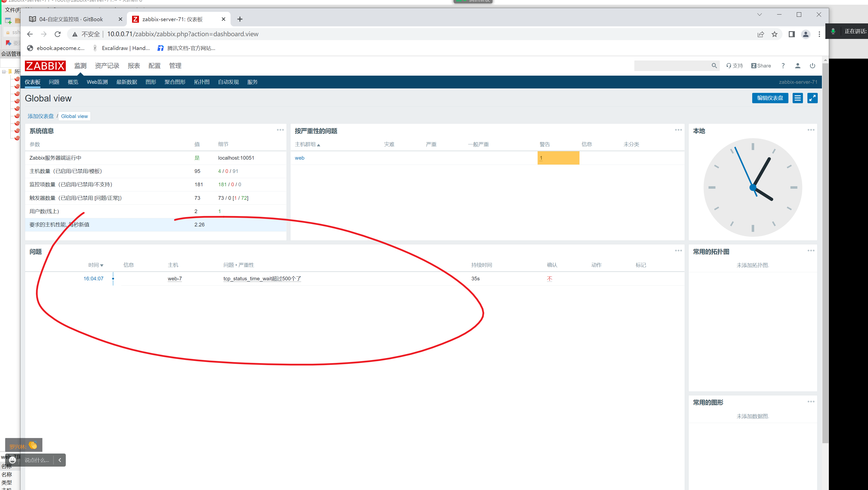Viewport: 868px width, 490px height.
Task: Open the Zabbix Share link
Action: click(761, 66)
